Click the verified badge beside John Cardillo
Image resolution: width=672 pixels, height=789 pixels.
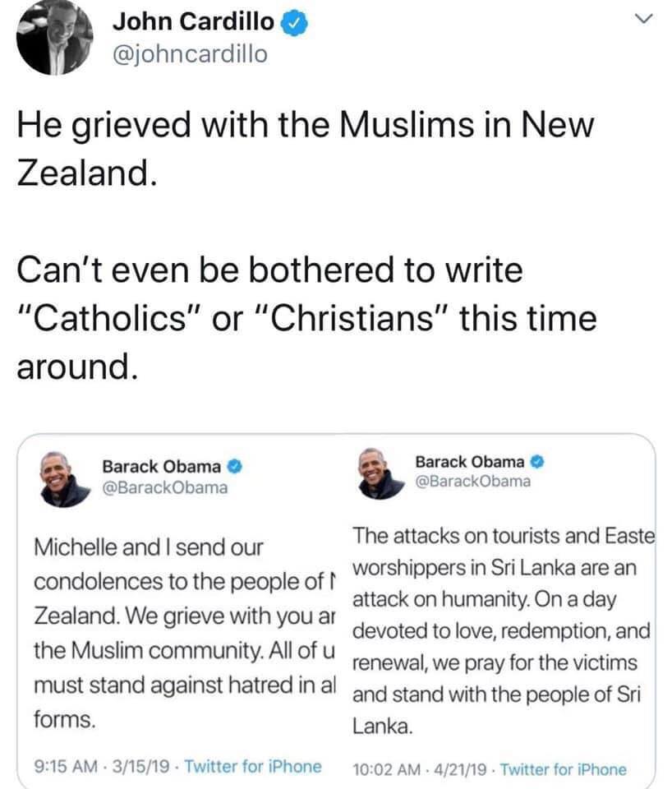[x=294, y=25]
